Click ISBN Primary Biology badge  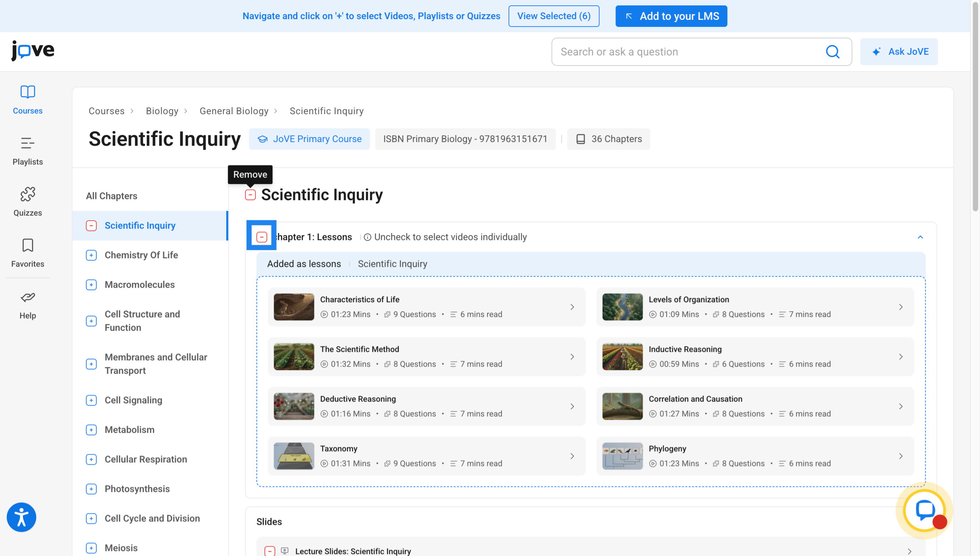coord(465,139)
